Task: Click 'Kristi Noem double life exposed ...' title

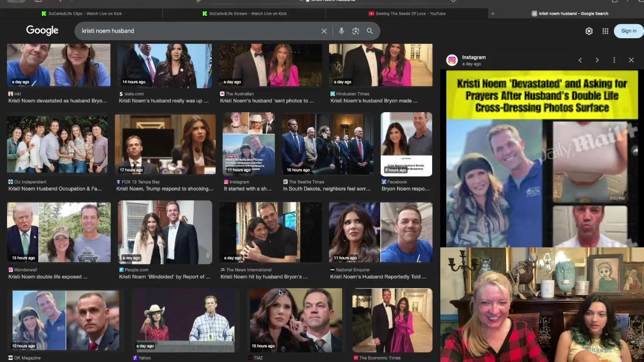Action: tap(48, 277)
